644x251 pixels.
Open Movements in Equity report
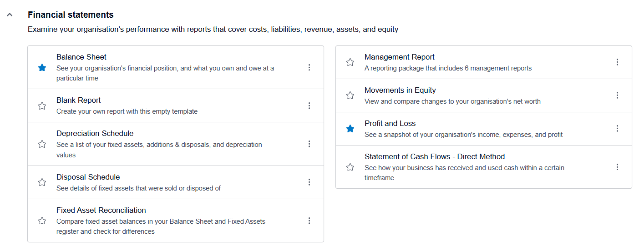pos(400,90)
